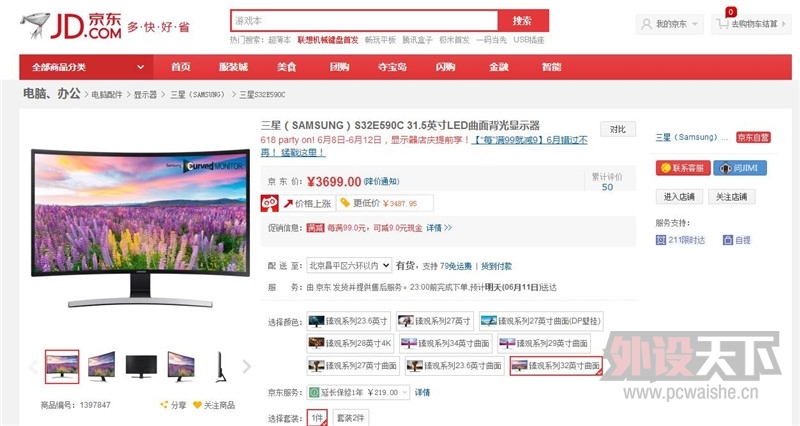Click the 价格上涨 price trend arrow icon
Image resolution: width=800 pixels, height=426 pixels.
click(x=288, y=204)
